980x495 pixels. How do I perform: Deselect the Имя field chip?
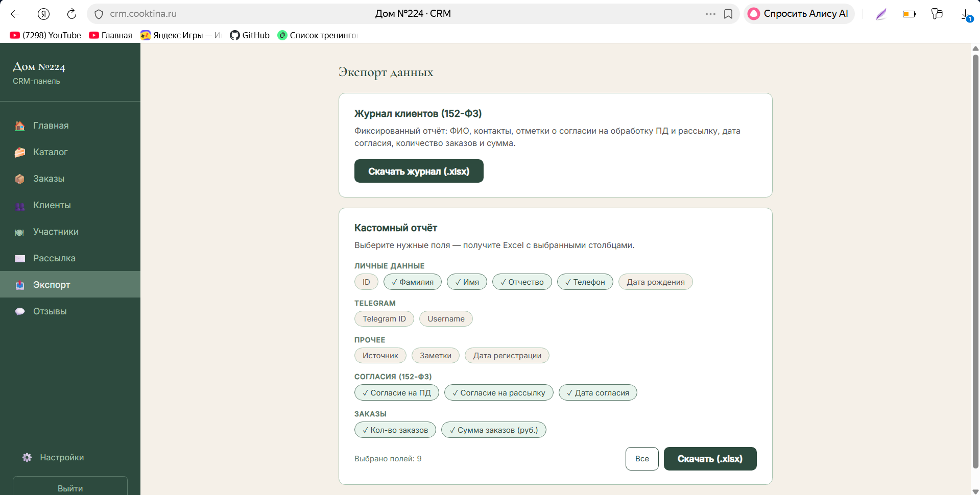pos(467,282)
